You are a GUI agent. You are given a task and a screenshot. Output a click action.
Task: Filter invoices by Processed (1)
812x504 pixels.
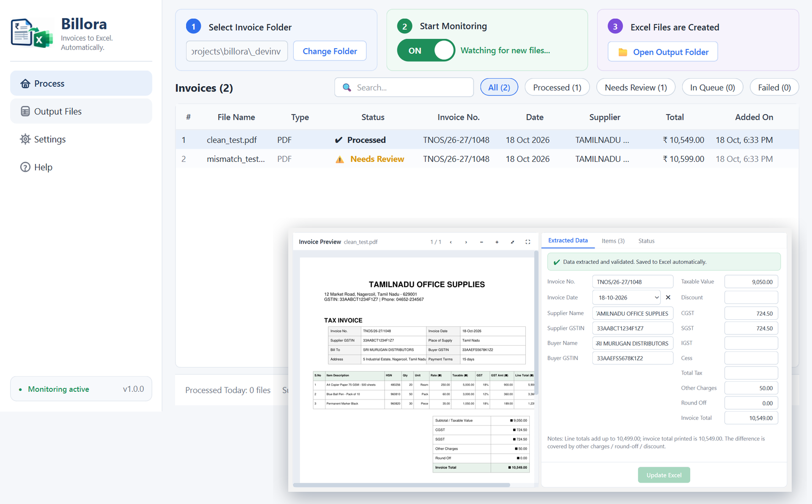[557, 87]
